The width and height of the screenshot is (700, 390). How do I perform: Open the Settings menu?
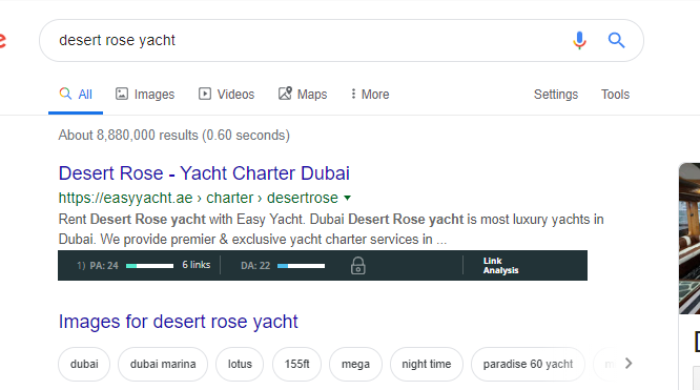[556, 94]
